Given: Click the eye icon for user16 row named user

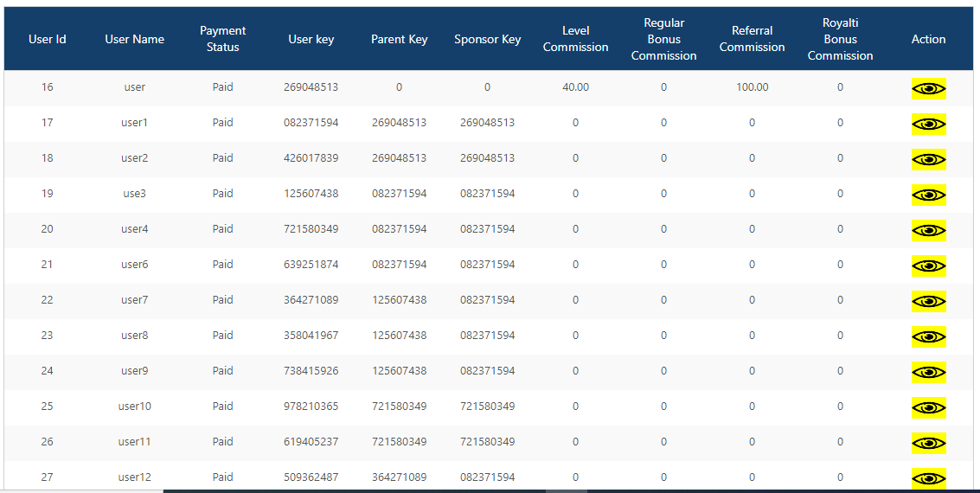Looking at the screenshot, I should tap(928, 89).
